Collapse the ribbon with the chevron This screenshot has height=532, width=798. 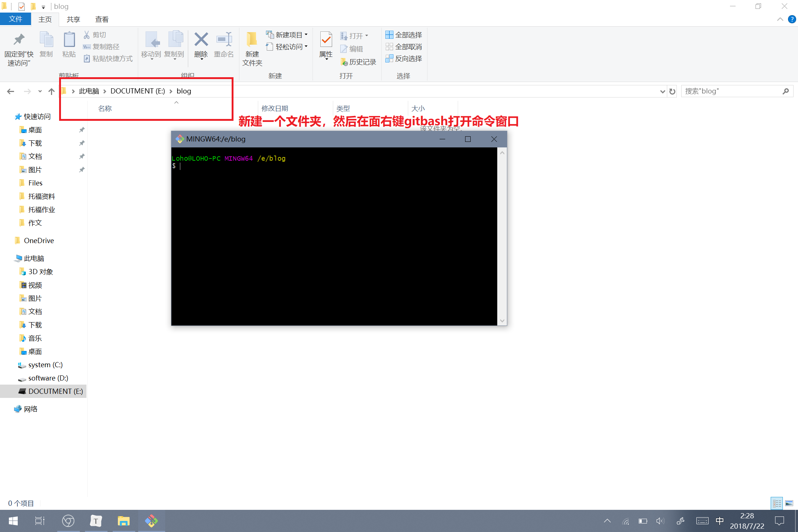[780, 19]
